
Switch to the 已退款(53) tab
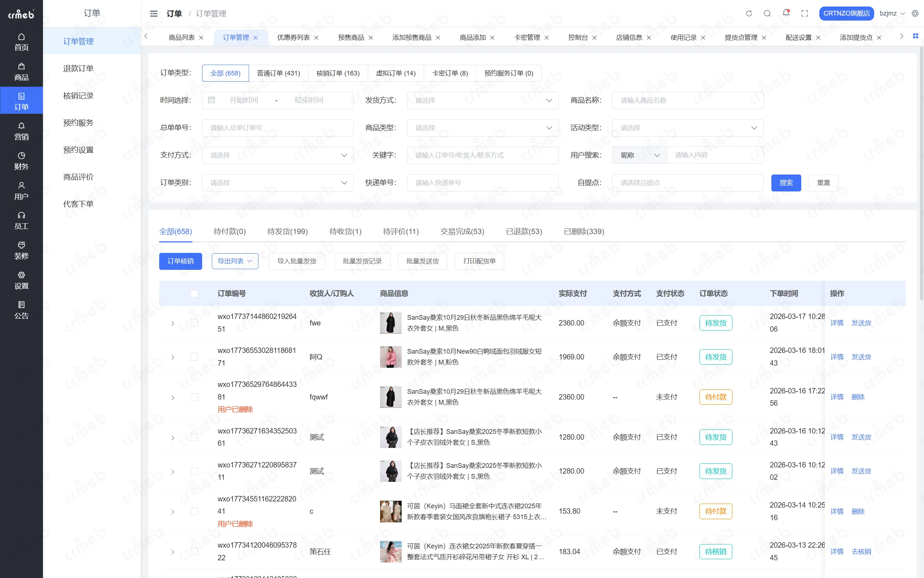pyautogui.click(x=524, y=231)
